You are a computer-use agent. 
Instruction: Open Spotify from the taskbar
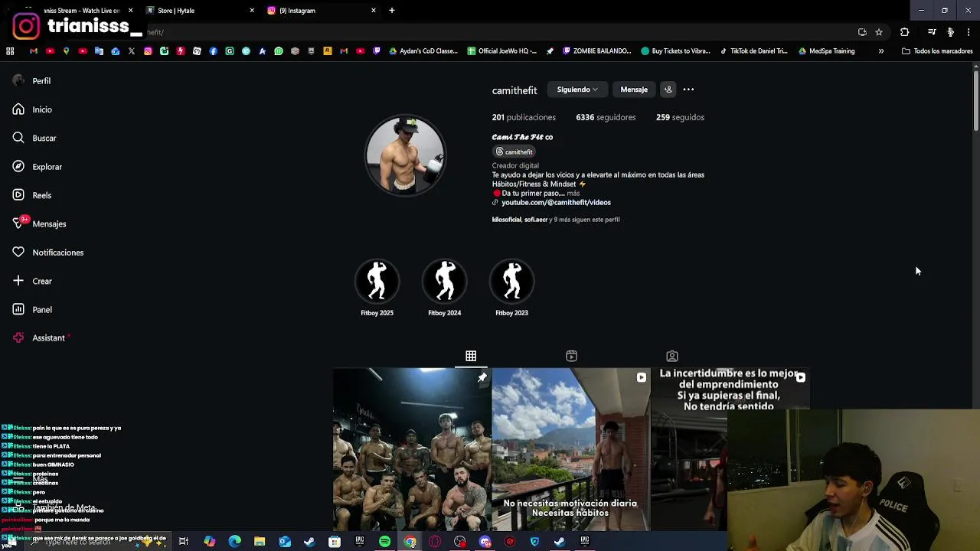pyautogui.click(x=384, y=542)
